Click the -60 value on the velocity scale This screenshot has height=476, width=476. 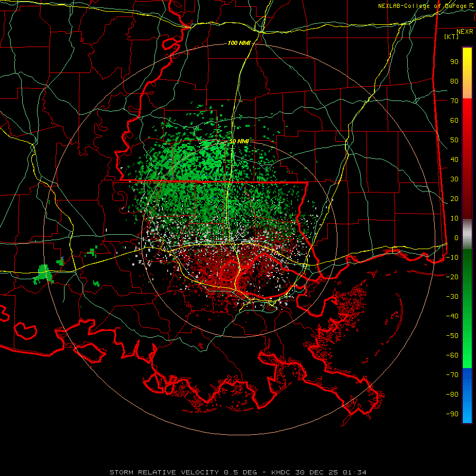(x=452, y=355)
